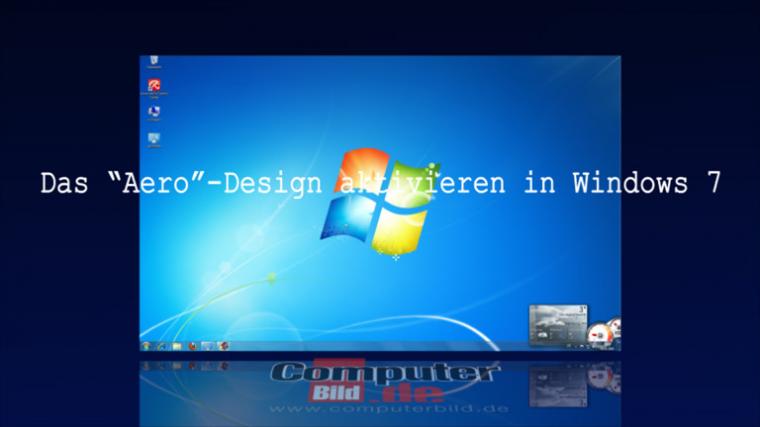Select the monitor-shaped desktop icon
This screenshot has width=760, height=427.
pos(154,140)
